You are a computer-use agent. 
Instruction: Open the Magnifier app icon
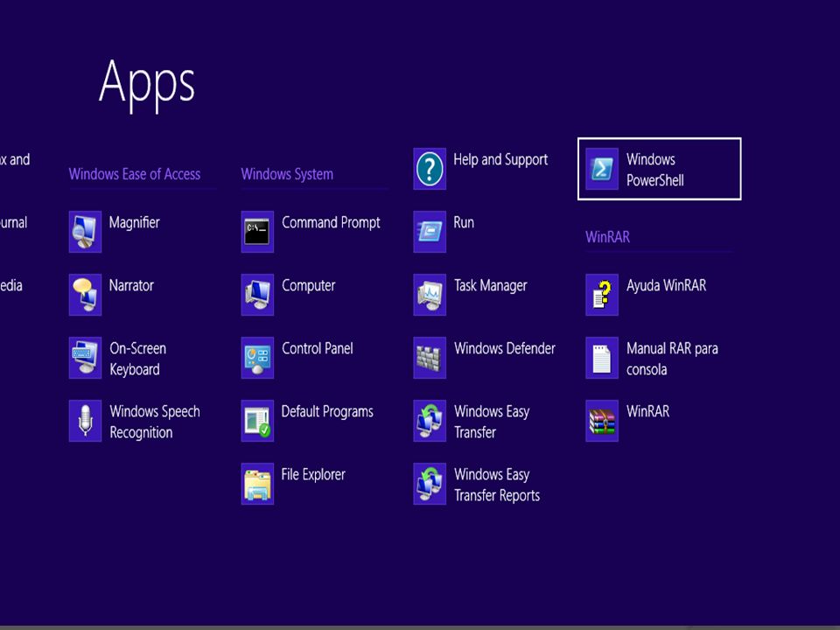[85, 231]
